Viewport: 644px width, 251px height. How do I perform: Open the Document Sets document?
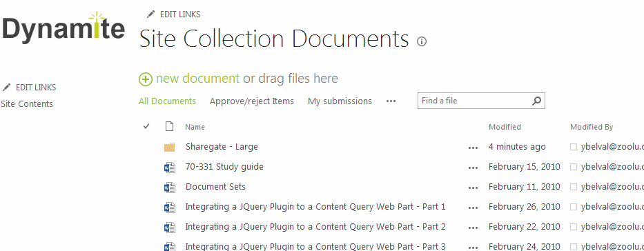pos(215,187)
